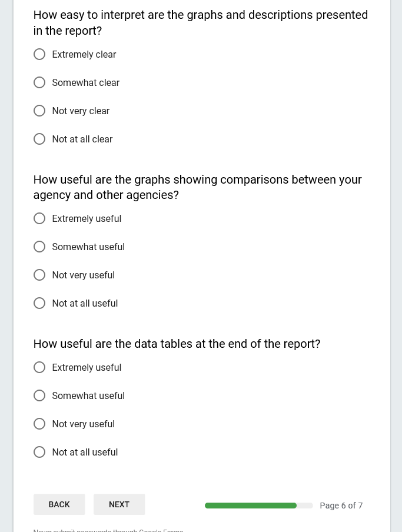The height and width of the screenshot is (532, 402).
Task: Select 'Extremely clear' for graph interpretation
Action: coord(39,55)
